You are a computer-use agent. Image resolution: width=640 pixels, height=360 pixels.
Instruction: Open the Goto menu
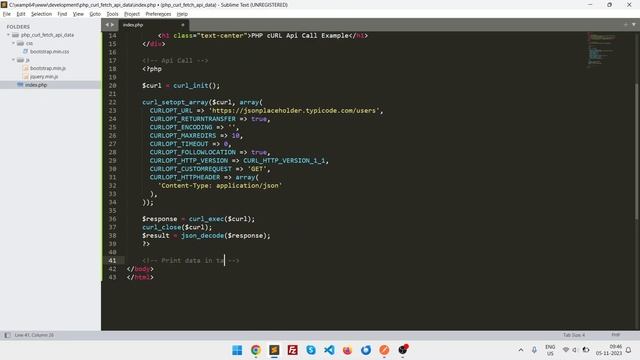coord(95,14)
